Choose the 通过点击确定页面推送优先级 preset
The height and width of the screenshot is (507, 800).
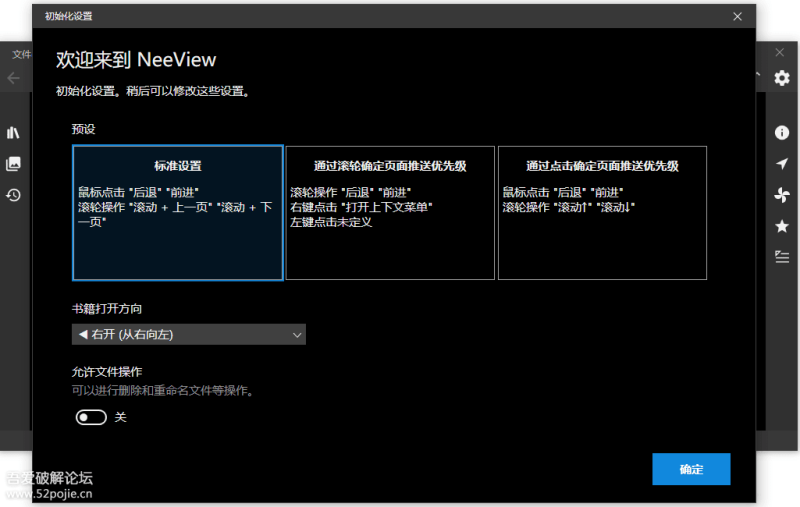click(602, 213)
